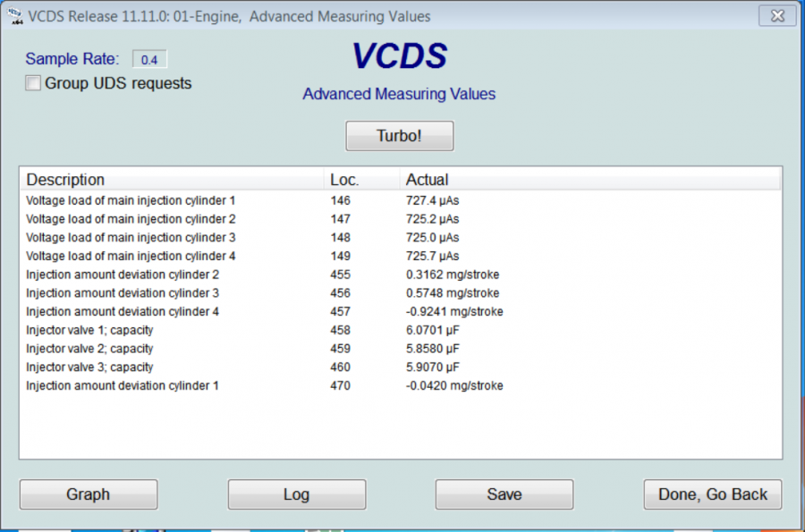
Task: Click the Sample Rate value field
Action: click(149, 60)
